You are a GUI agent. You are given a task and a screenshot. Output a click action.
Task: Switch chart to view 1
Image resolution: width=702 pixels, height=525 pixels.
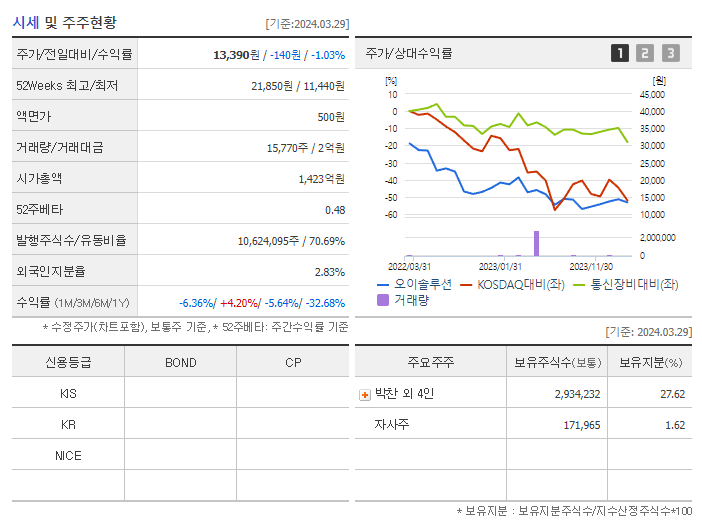coord(620,53)
